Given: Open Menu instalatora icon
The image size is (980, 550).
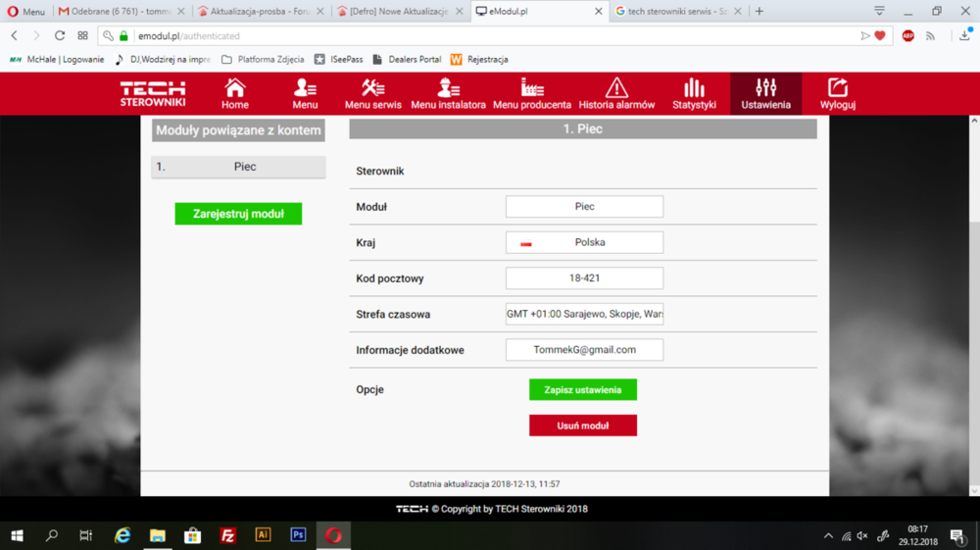Looking at the screenshot, I should tap(448, 88).
